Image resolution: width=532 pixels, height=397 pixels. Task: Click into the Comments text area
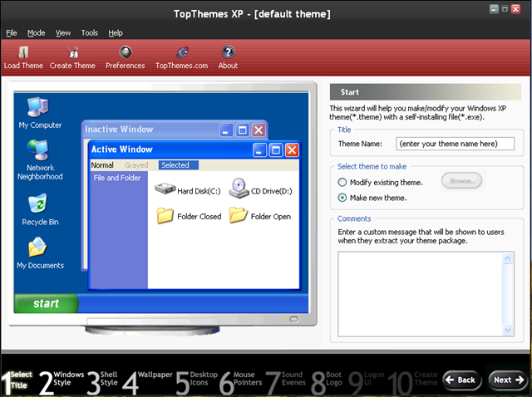[x=420, y=294]
